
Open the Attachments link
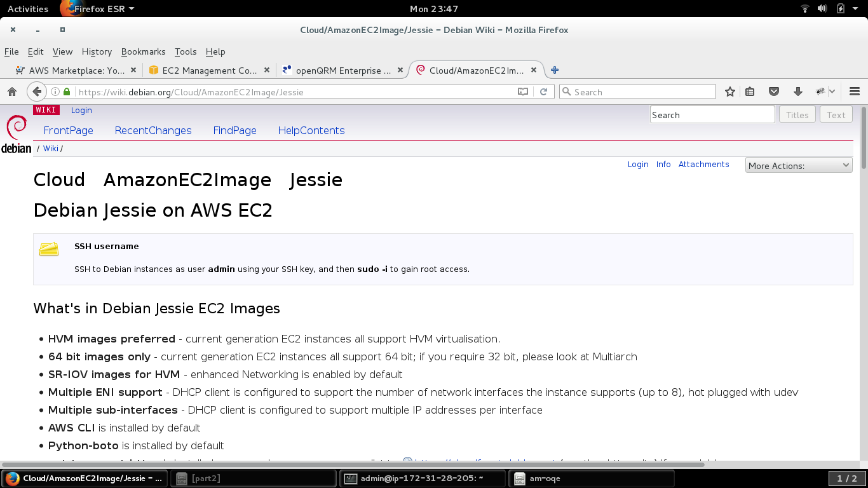703,164
